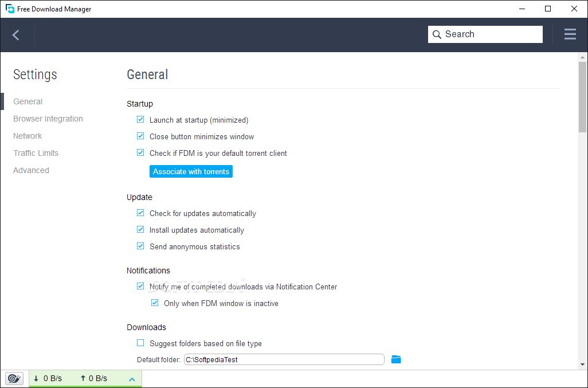Click the vertical scrollbar thumb
Image resolution: width=588 pixels, height=388 pixels.
click(x=582, y=97)
